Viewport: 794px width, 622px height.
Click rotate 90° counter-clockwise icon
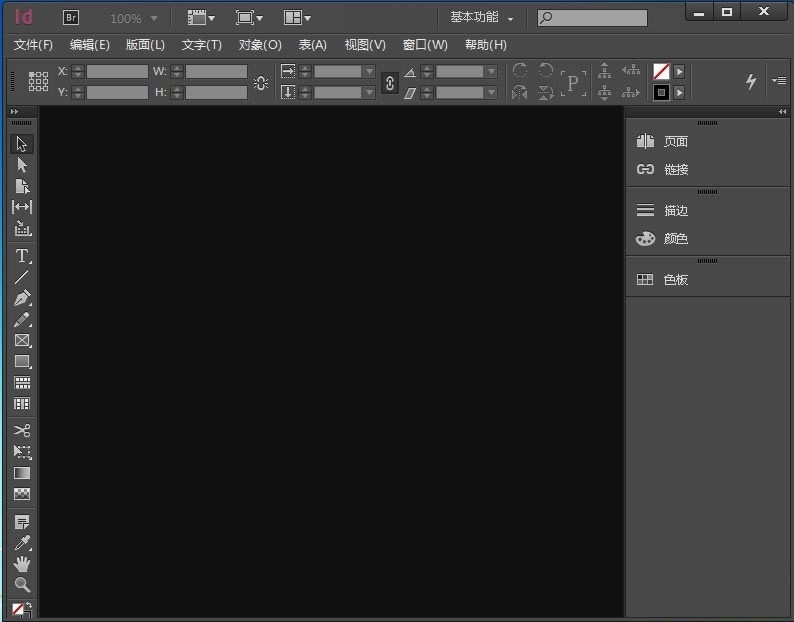point(545,70)
